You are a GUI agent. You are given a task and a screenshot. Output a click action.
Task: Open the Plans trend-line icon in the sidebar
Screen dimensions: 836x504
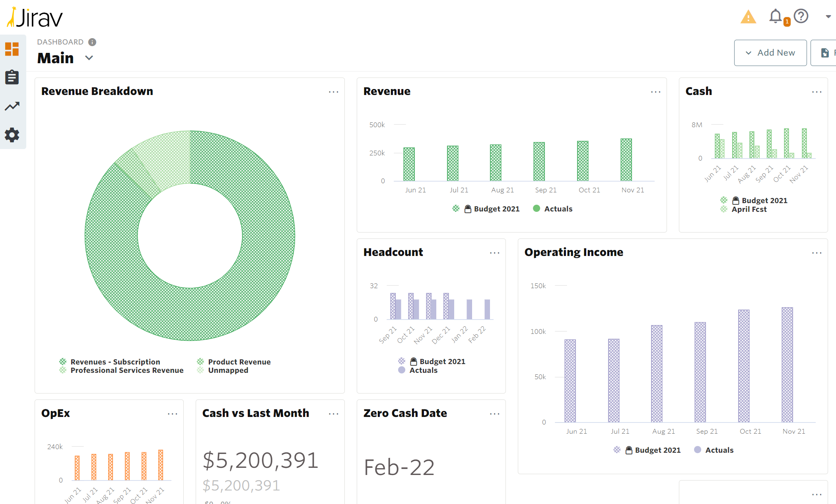click(12, 106)
